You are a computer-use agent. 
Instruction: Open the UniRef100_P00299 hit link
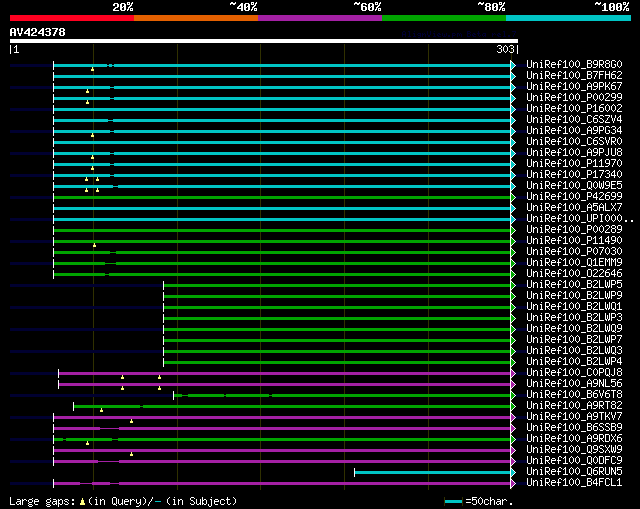point(574,98)
